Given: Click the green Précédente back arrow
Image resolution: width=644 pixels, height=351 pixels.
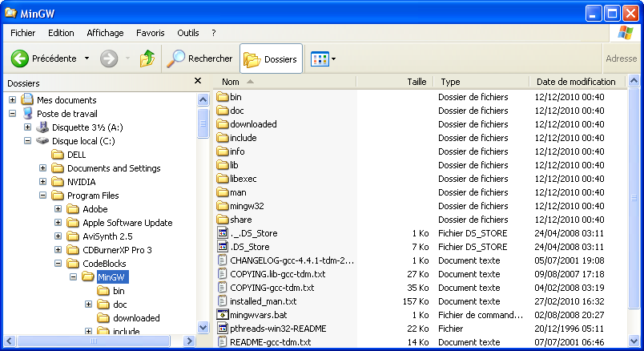Looking at the screenshot, I should point(19,58).
